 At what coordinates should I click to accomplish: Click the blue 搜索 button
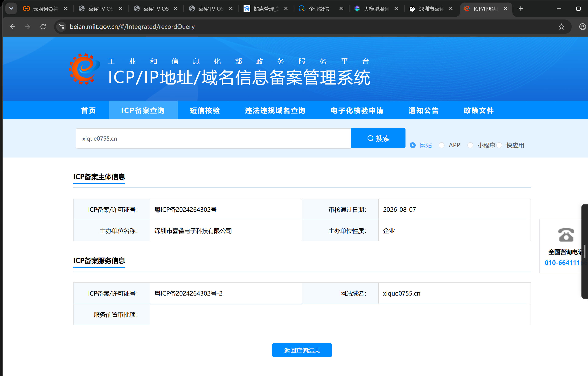378,138
